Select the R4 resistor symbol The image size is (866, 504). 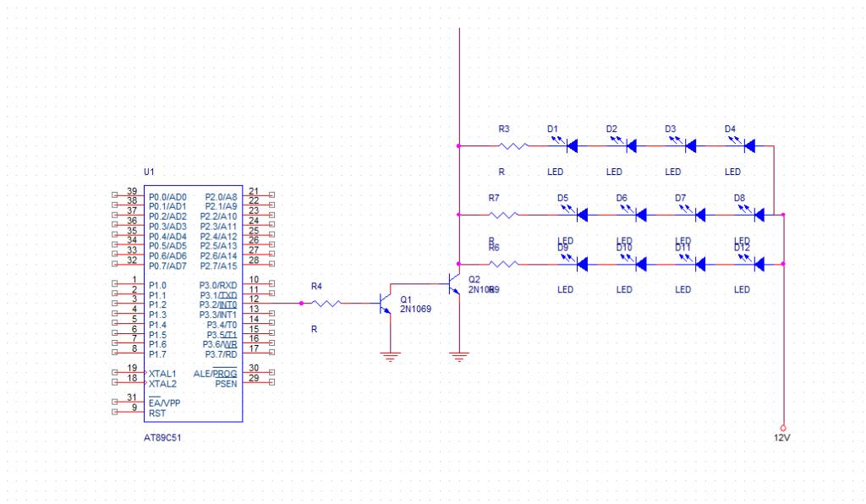pyautogui.click(x=326, y=303)
